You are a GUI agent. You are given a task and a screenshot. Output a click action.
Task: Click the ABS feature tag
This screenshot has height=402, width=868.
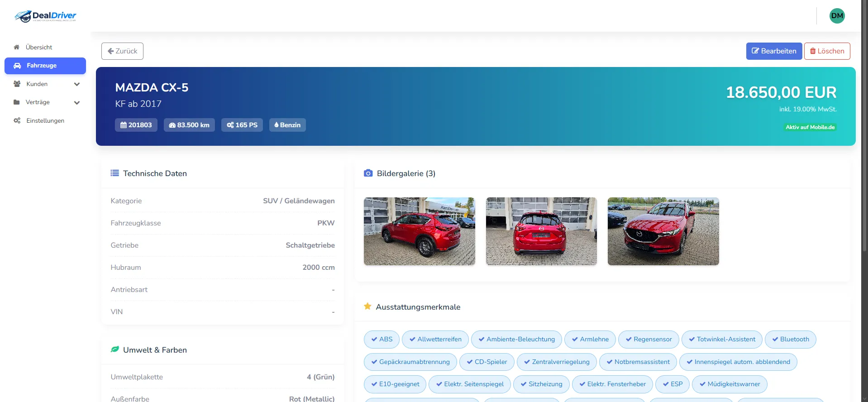tap(382, 340)
